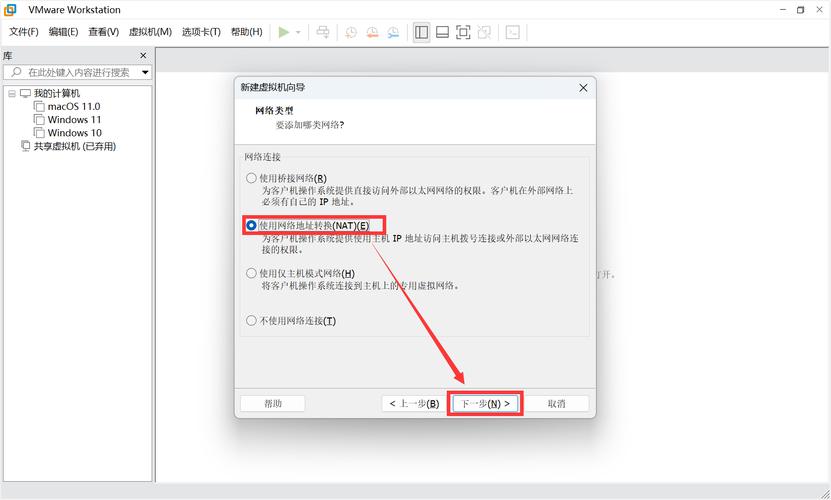This screenshot has height=500, width=831.
Task: Click the Windows 11 VM icon
Action: click(39, 119)
